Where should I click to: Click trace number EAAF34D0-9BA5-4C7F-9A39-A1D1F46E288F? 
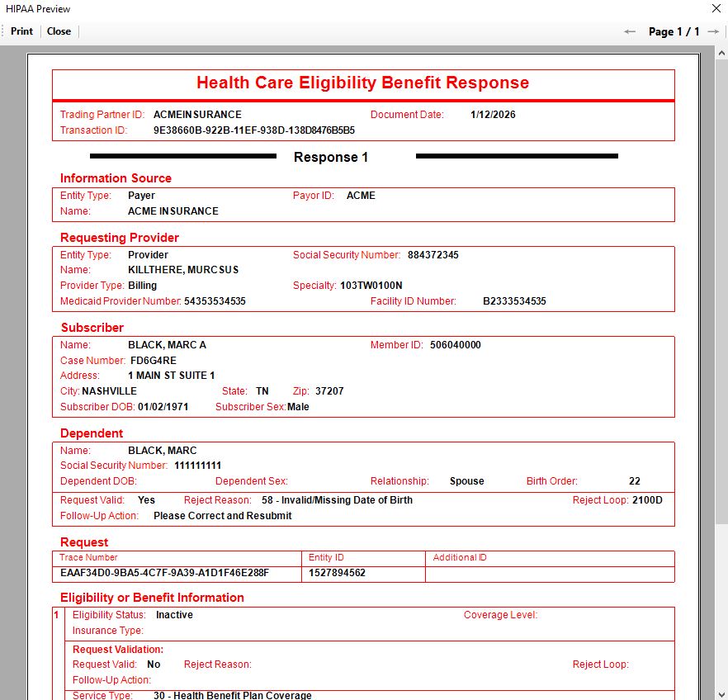(164, 573)
